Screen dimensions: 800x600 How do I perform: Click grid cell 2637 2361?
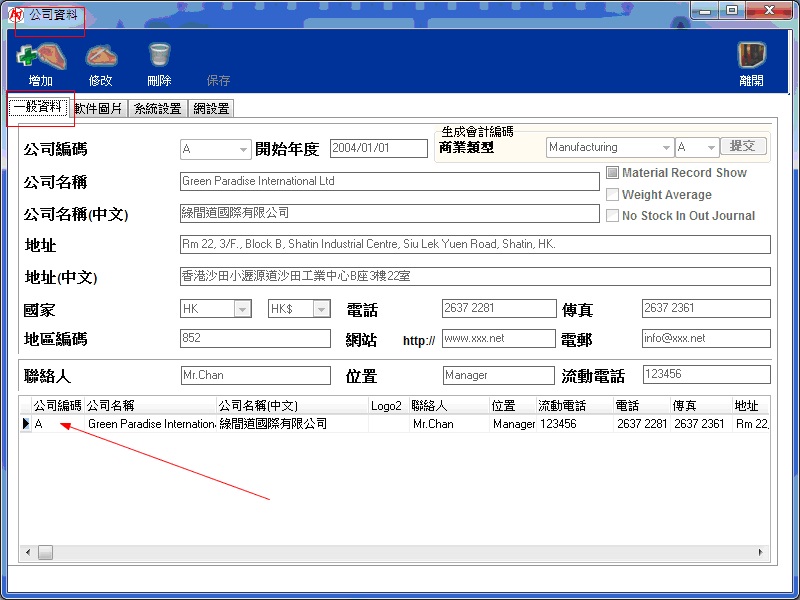pyautogui.click(x=702, y=423)
